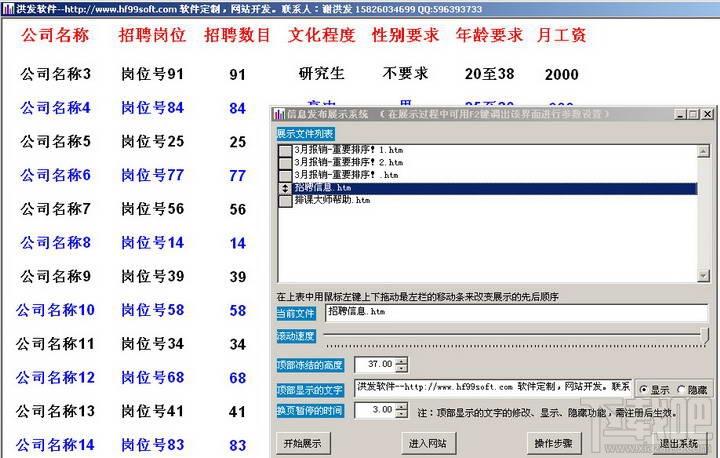
Task: Click the 开始展示 button
Action: click(x=302, y=443)
